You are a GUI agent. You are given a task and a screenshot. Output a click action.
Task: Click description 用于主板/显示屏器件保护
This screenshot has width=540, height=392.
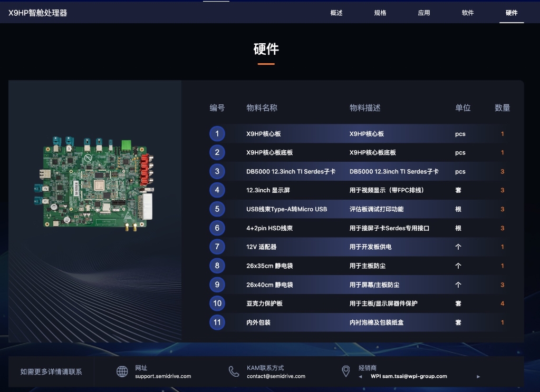383,303
